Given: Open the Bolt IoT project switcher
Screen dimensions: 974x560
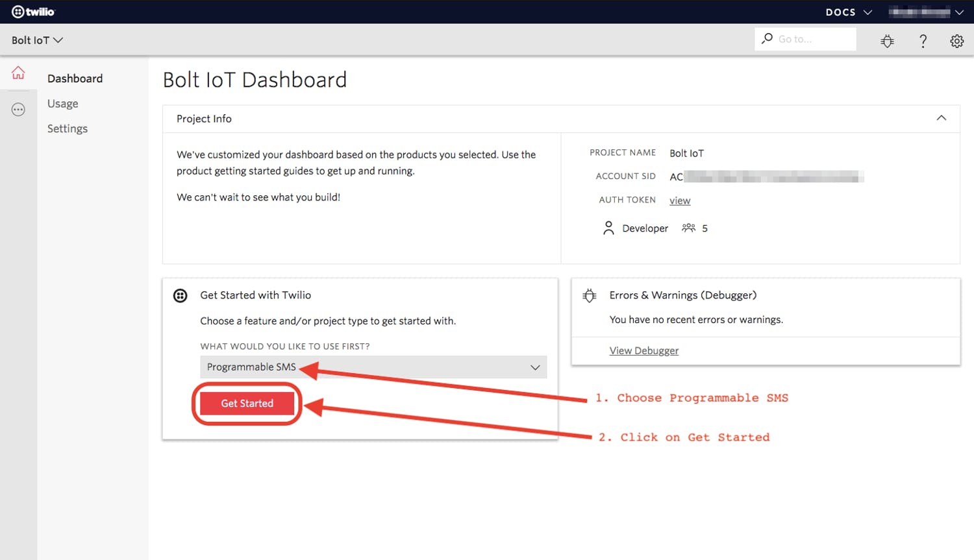Looking at the screenshot, I should click(37, 40).
